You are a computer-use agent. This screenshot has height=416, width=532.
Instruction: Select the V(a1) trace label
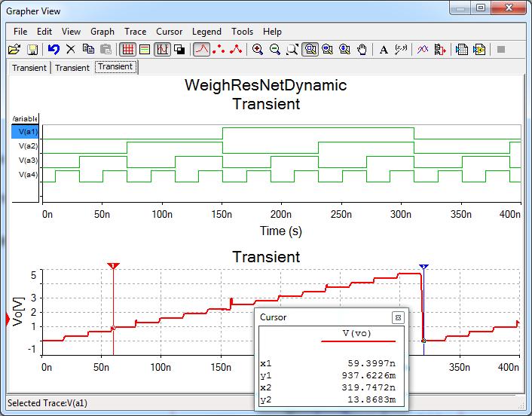(x=25, y=132)
